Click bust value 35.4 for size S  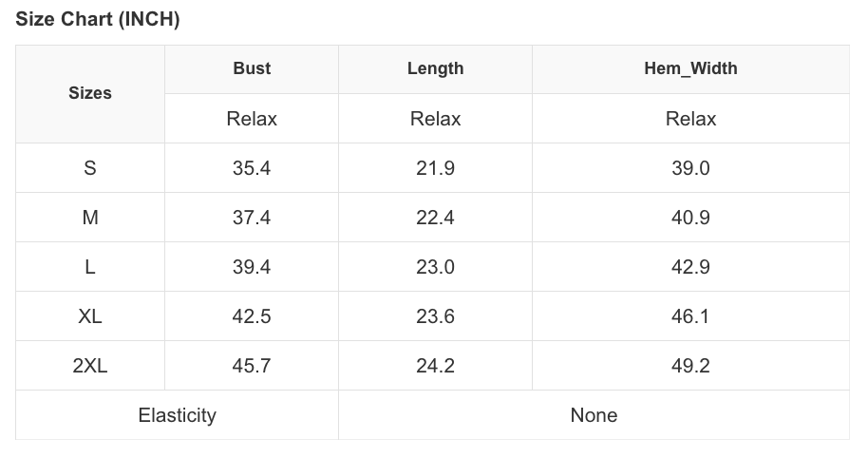click(x=252, y=168)
